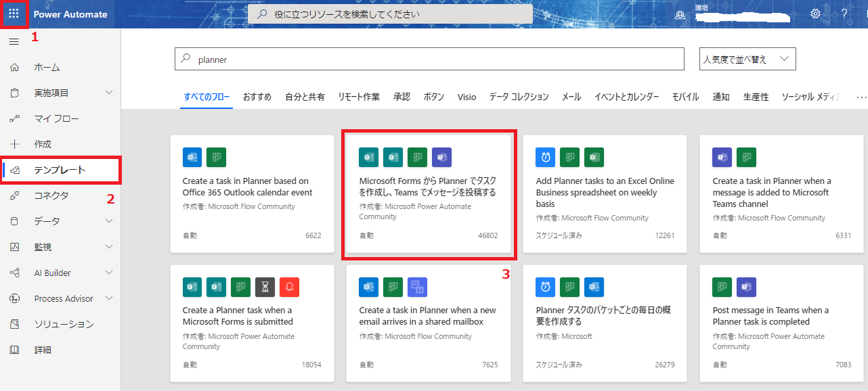868x391 pixels.
Task: Click the plus icon beside 作成
Action: click(14, 145)
